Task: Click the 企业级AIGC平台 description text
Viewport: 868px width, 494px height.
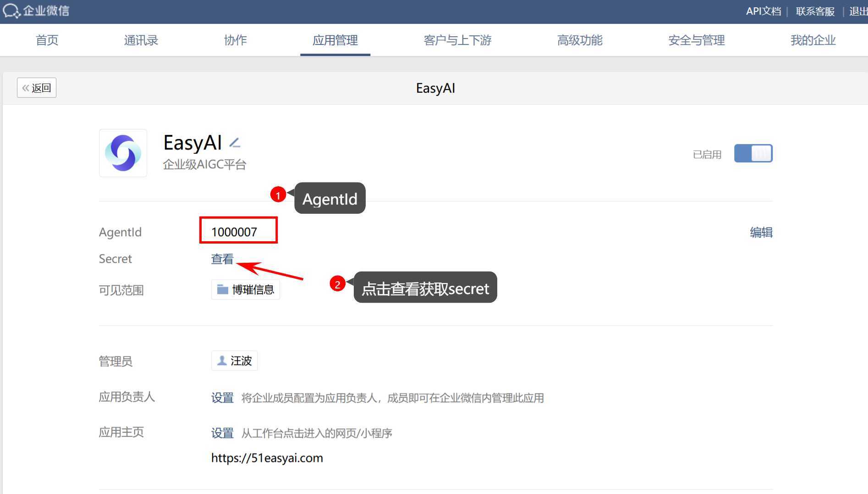Action: coord(205,165)
